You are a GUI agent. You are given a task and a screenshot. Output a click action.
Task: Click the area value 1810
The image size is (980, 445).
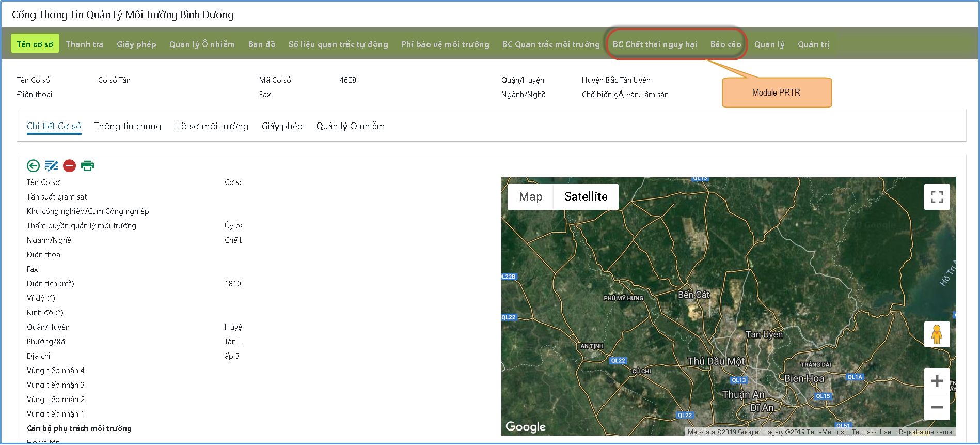click(x=233, y=284)
